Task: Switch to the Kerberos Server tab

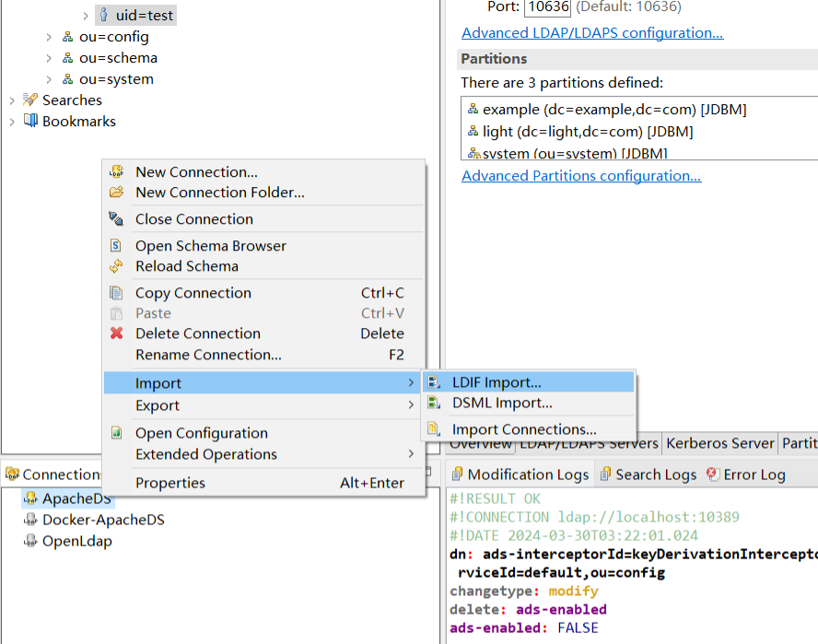Action: tap(719, 443)
